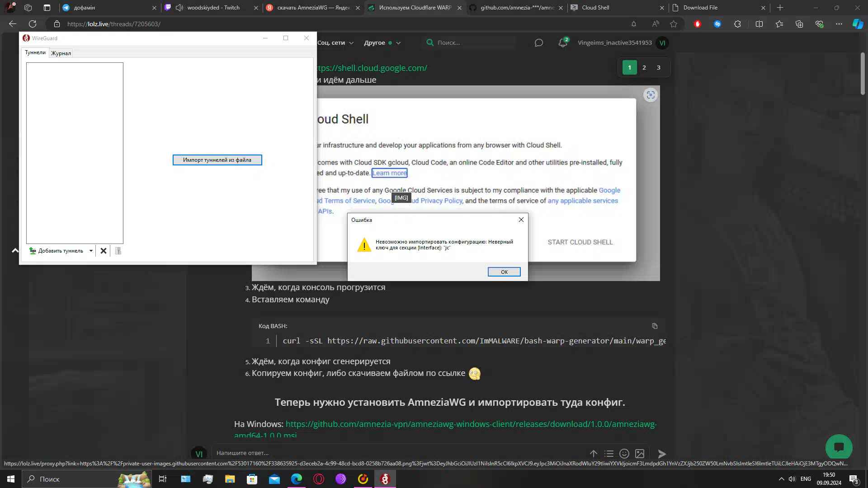Close the Ошибка error dialog
This screenshot has height=488, width=868.
coord(521,220)
